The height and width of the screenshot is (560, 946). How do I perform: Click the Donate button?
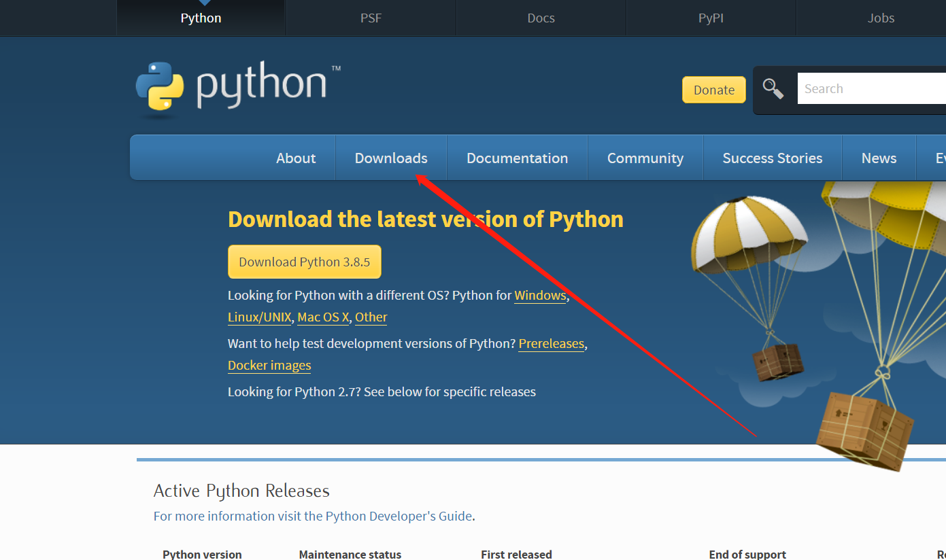pos(713,89)
